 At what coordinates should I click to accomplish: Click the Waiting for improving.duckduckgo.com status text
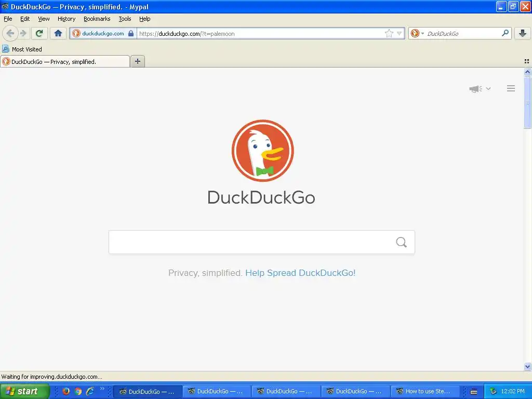(x=52, y=377)
